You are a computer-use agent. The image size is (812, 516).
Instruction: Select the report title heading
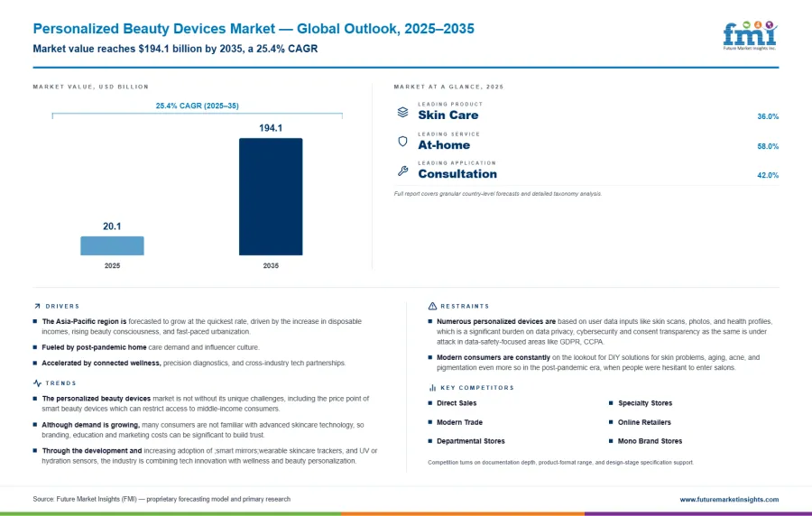coord(254,29)
